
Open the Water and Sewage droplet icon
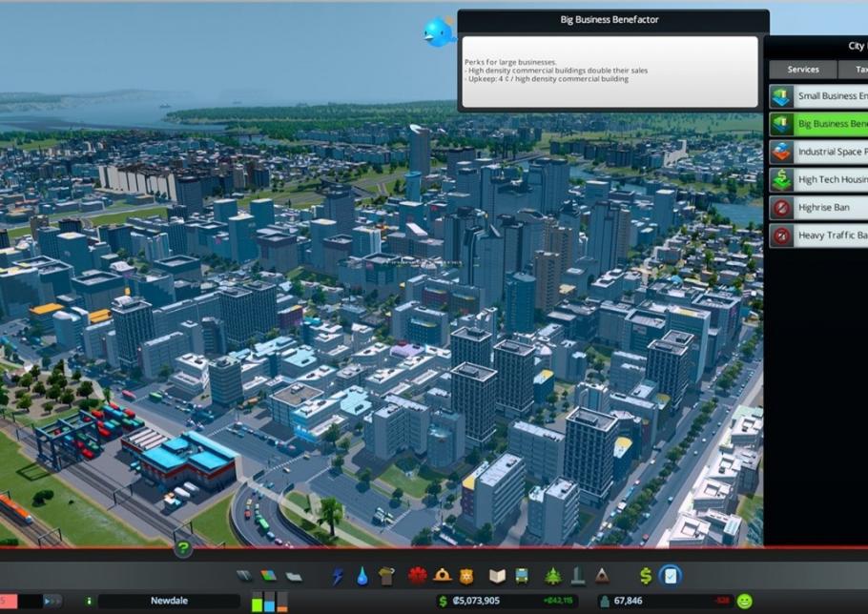[362, 577]
